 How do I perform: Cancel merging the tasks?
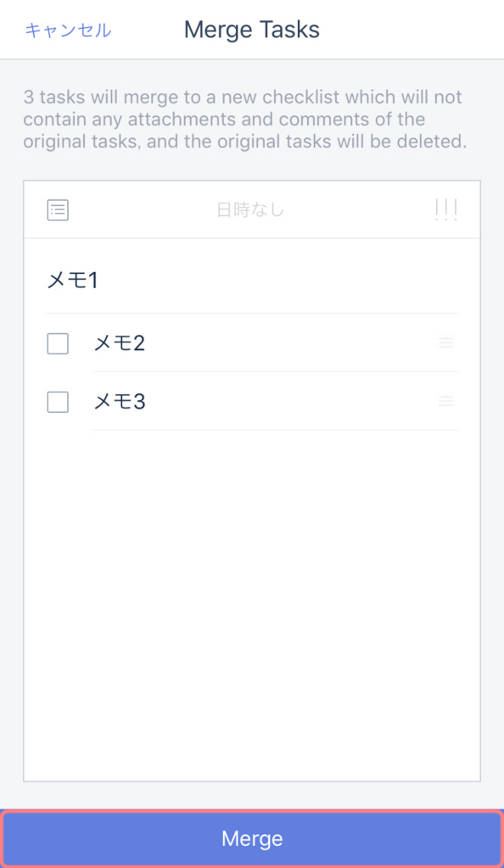[x=67, y=29]
